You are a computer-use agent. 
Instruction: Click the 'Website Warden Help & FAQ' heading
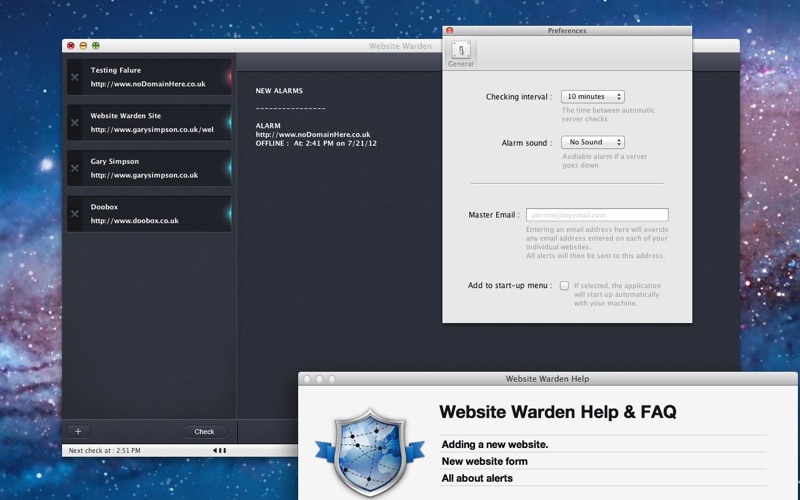click(558, 412)
